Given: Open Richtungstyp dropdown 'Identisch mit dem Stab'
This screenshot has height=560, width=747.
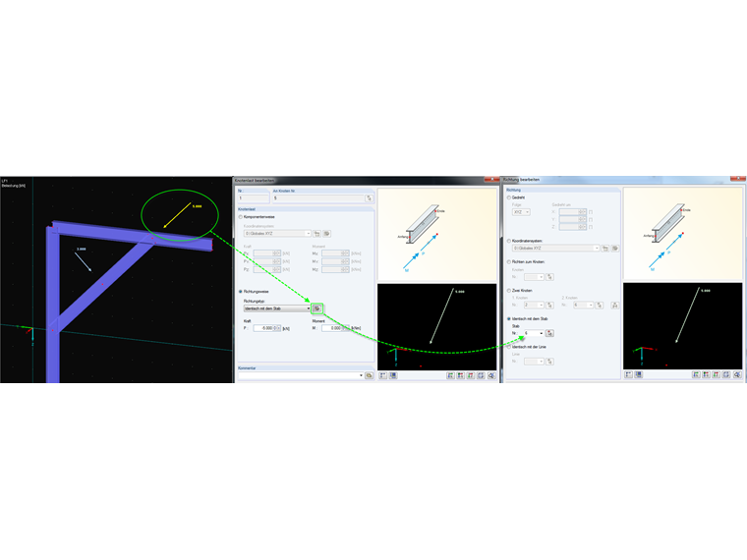Looking at the screenshot, I should [x=277, y=308].
